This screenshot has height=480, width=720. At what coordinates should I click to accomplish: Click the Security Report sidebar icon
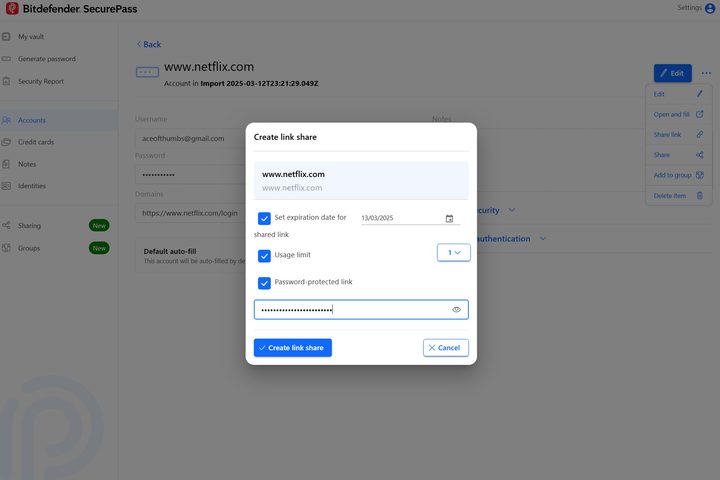6,81
